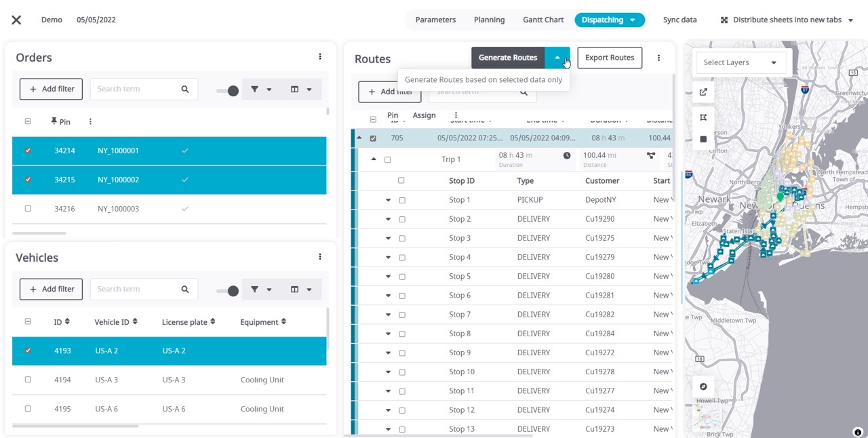Check vehicle 4194 US-A 3

click(x=28, y=380)
